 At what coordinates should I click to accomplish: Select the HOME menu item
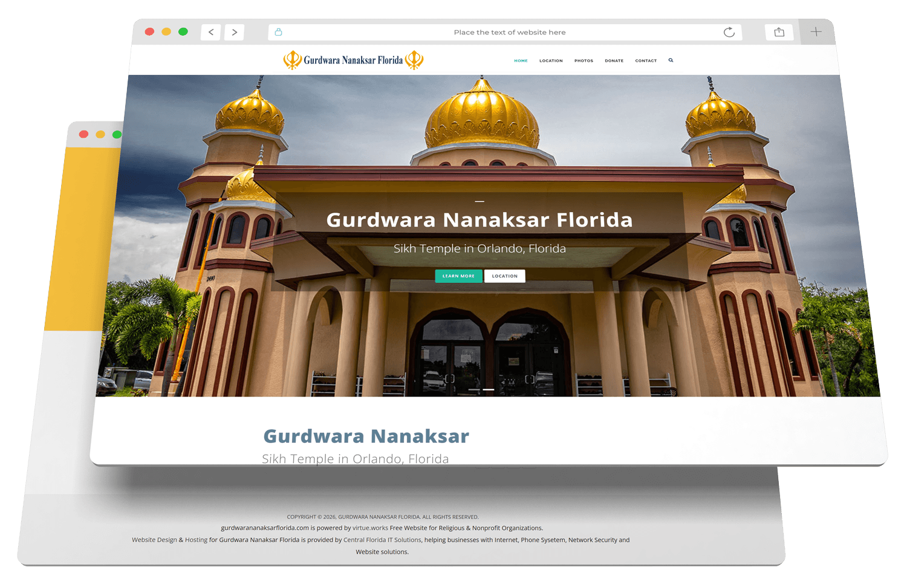[521, 60]
